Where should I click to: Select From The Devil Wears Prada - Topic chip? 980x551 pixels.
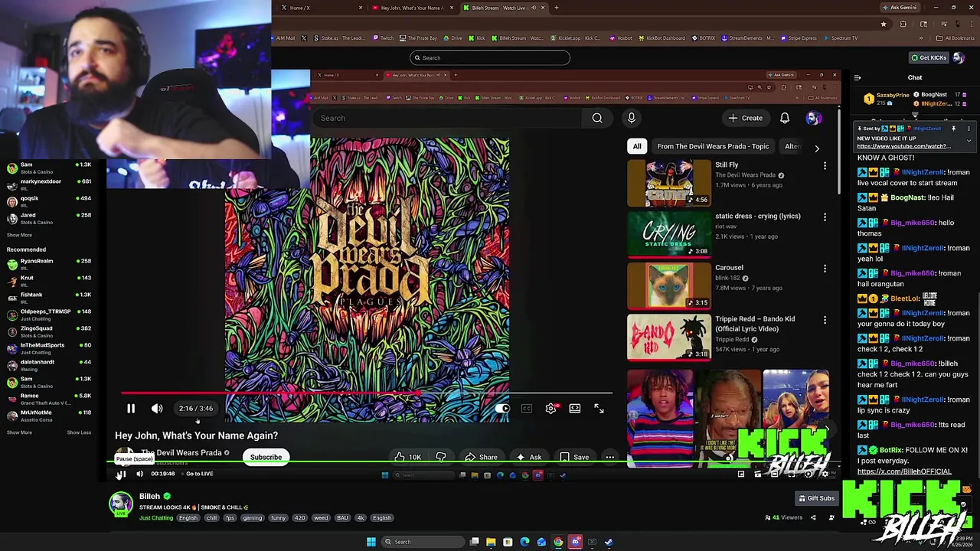click(x=713, y=146)
